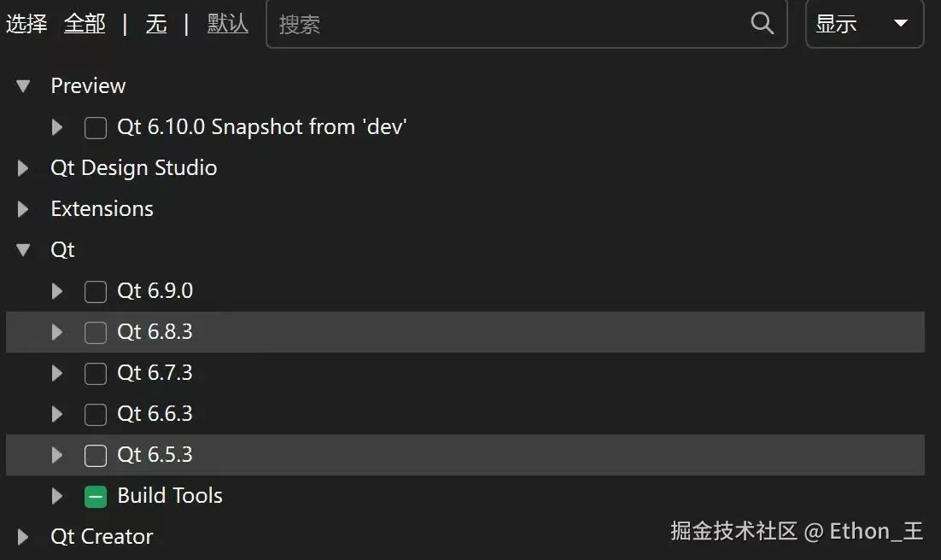Viewport: 941px width, 560px height.
Task: Click the 全部 select-all link
Action: 85,24
